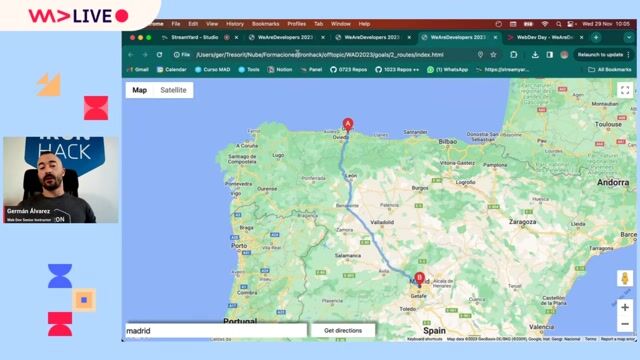
Task: Click Report a map error link
Action: pos(618,339)
